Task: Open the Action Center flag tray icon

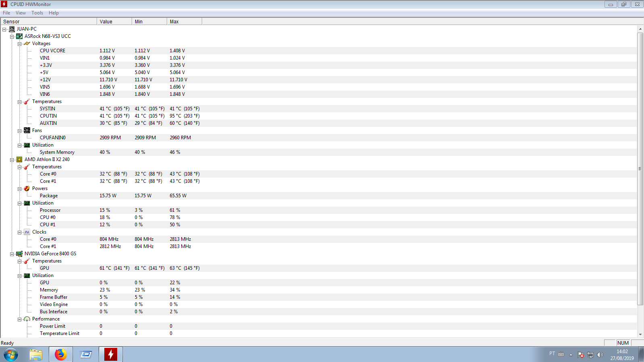Action: click(x=581, y=355)
